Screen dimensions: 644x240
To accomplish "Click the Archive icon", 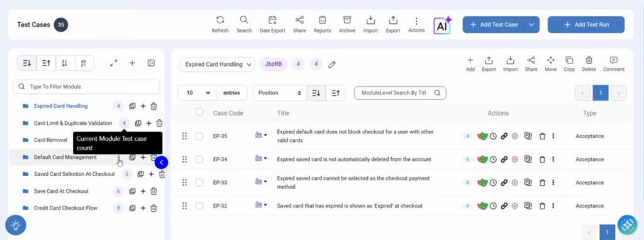I will [x=347, y=20].
